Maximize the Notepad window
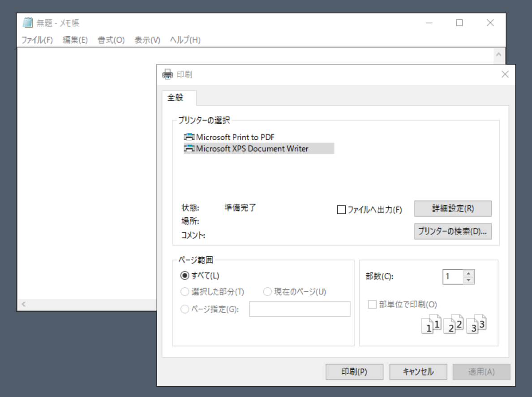The height and width of the screenshot is (397, 532). pyautogui.click(x=459, y=23)
